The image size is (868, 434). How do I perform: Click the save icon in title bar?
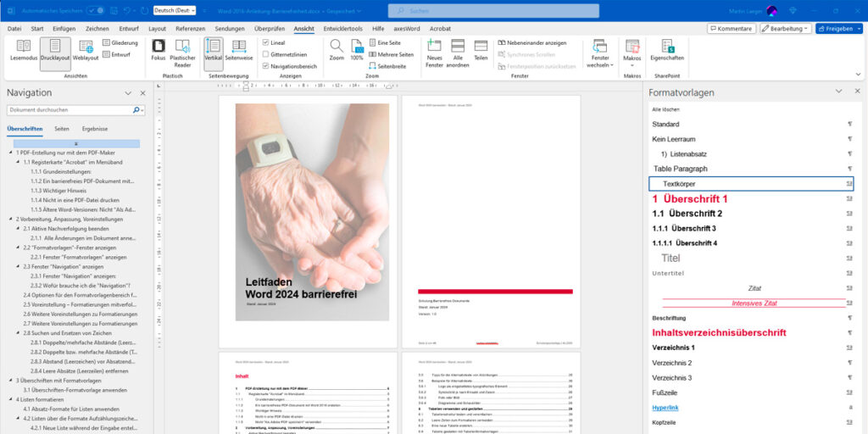pyautogui.click(x=114, y=10)
